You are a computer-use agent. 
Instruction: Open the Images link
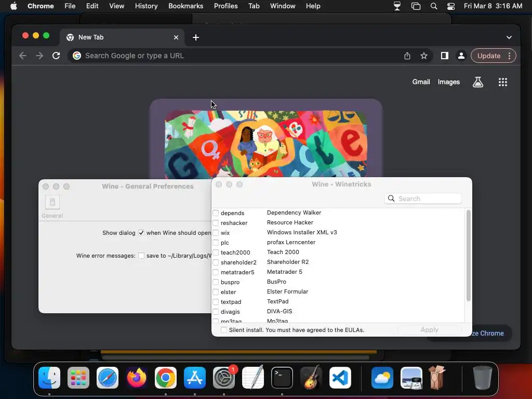click(448, 82)
